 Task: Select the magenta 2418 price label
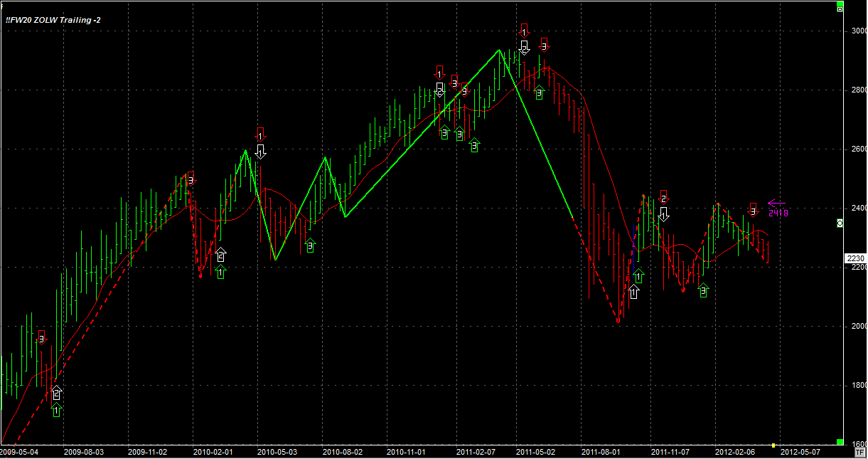coord(778,212)
